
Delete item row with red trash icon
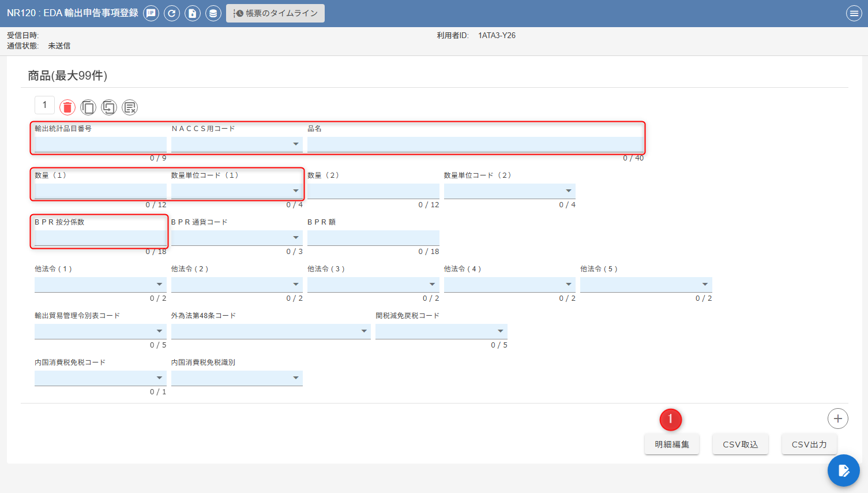[67, 107]
